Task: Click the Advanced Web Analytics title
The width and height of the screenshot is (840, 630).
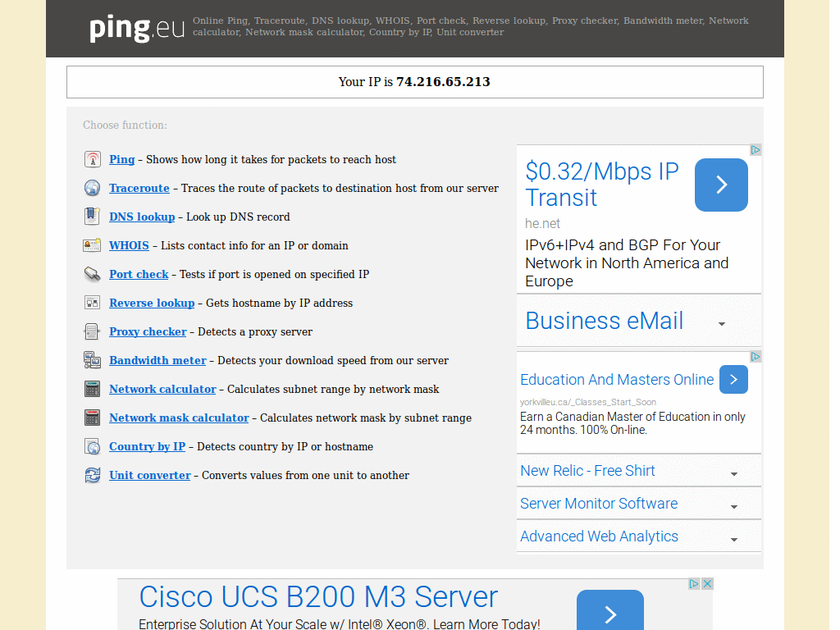Action: pos(599,536)
